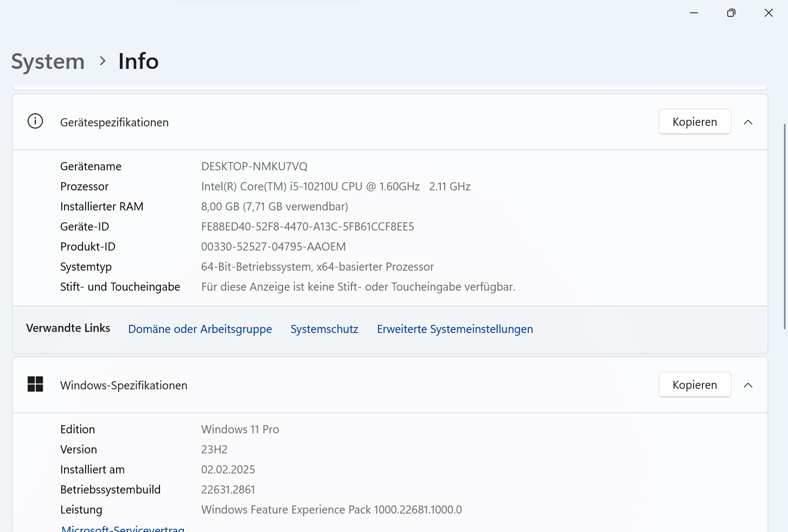
Task: Click the Installiert am label
Action: pos(92,470)
